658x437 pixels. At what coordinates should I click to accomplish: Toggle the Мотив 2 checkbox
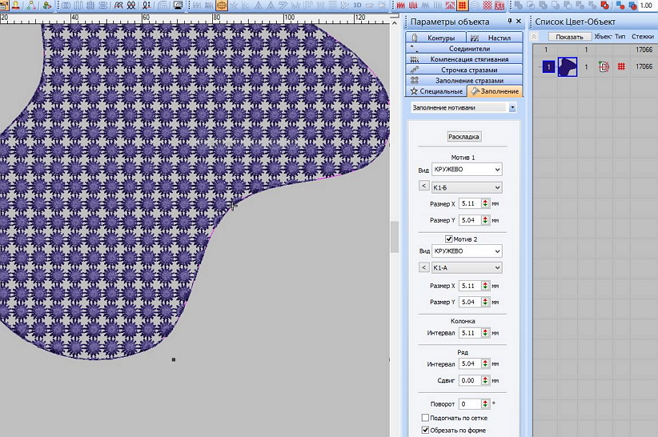coord(449,239)
